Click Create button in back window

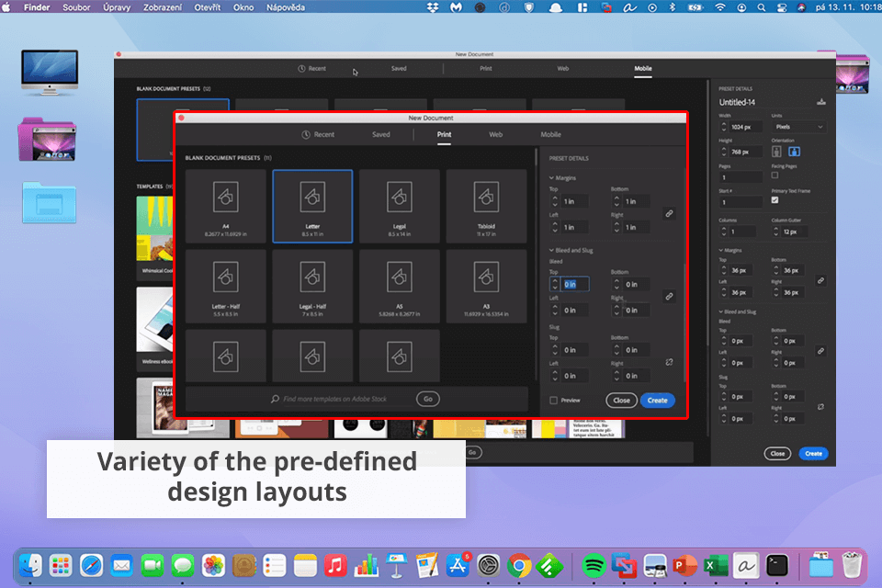813,454
